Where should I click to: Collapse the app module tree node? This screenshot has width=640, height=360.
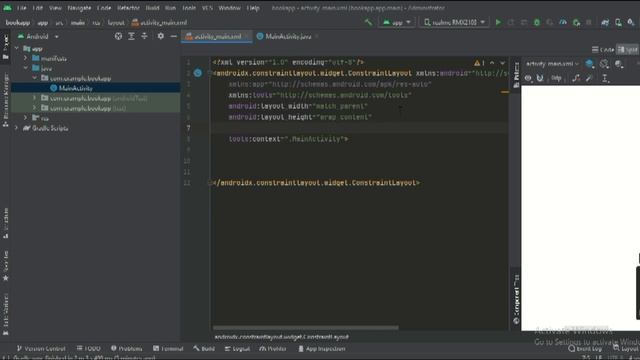(17, 49)
